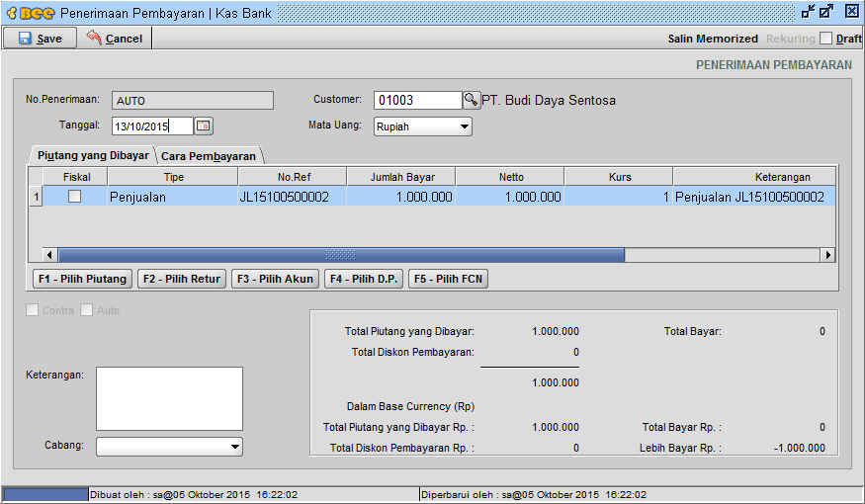Click the No.Ref column header
865x504 pixels.
293,177
